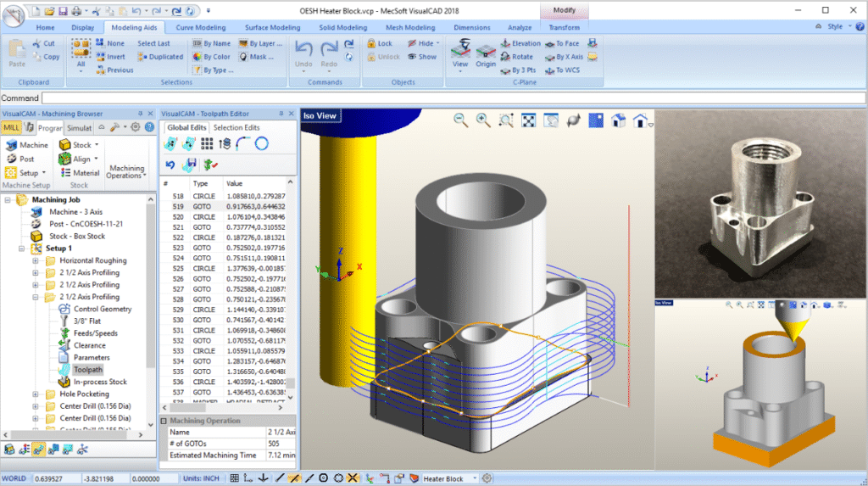The height and width of the screenshot is (486, 868).
Task: Open the Analyze ribbon tab
Action: tap(520, 27)
